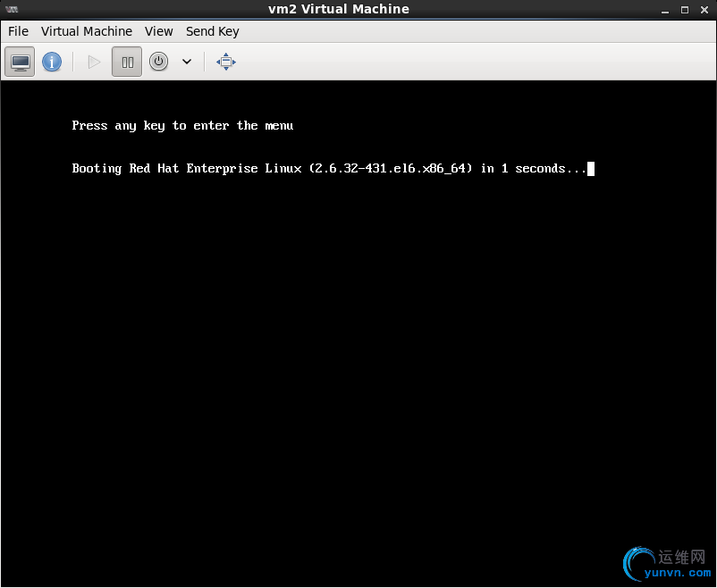Shut down VM with power icon

pyautogui.click(x=158, y=62)
